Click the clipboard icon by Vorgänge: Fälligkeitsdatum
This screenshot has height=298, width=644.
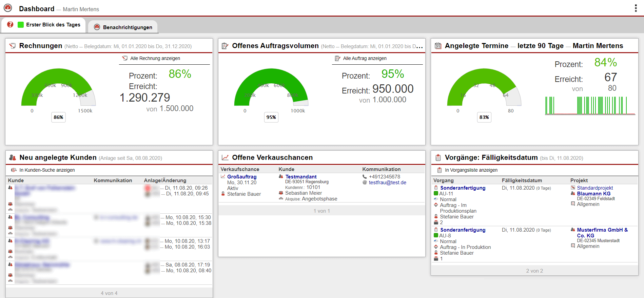click(x=438, y=157)
